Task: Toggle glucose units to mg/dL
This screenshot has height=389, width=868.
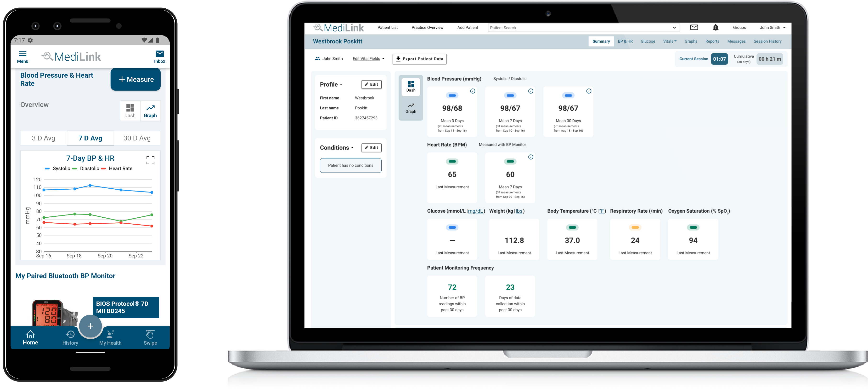Action: pos(475,211)
